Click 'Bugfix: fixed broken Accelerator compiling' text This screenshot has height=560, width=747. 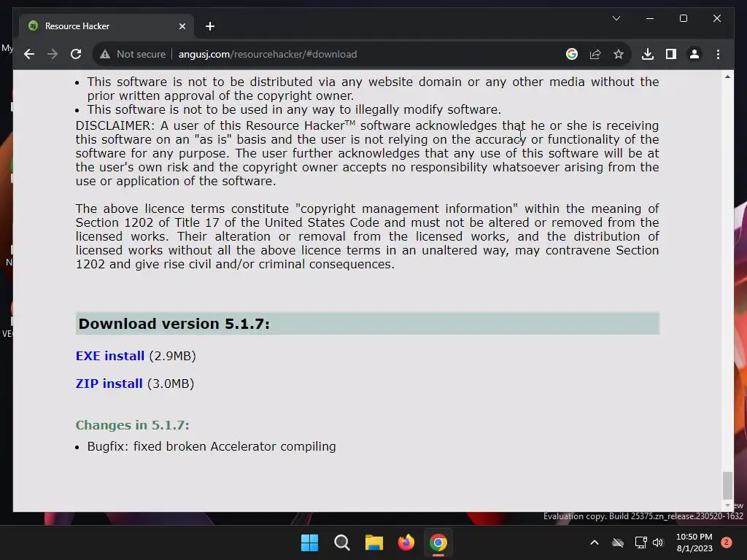(212, 447)
